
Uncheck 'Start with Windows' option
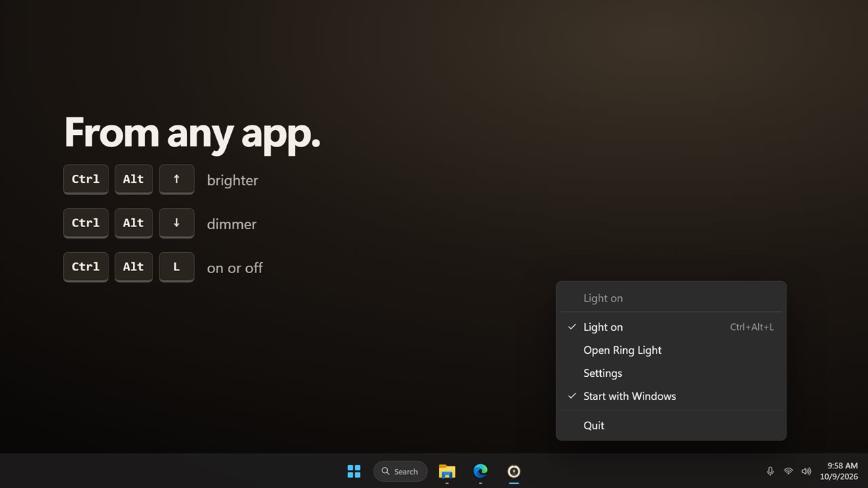coord(671,396)
